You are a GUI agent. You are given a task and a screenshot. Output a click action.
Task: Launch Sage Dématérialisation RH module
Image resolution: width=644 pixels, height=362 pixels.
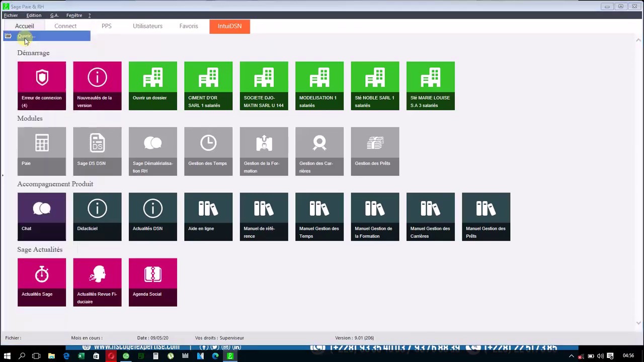coord(153,151)
